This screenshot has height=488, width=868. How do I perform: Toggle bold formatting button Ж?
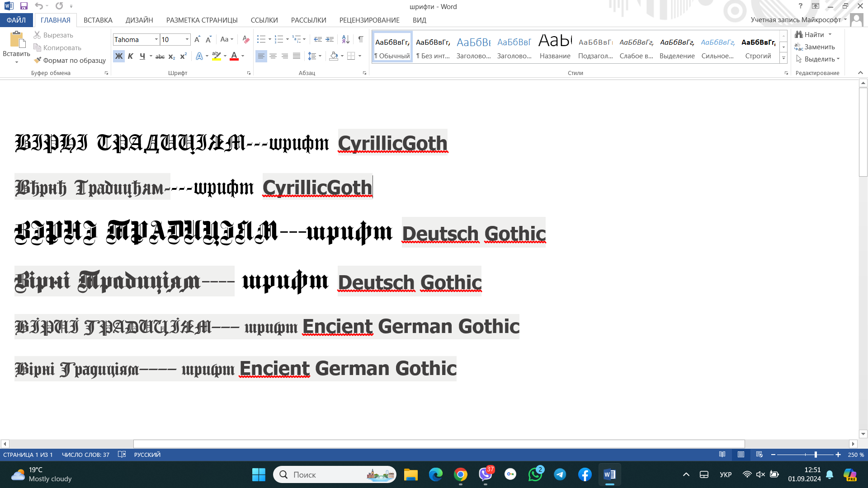click(118, 56)
